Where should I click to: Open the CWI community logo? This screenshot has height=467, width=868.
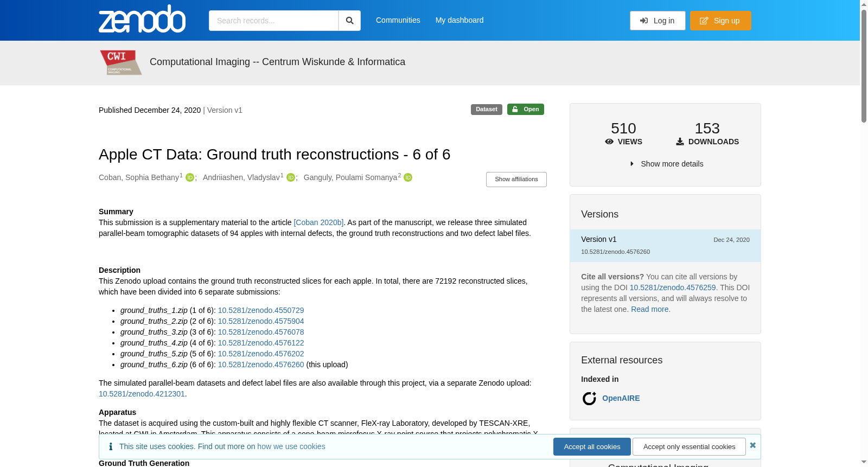[x=120, y=62]
